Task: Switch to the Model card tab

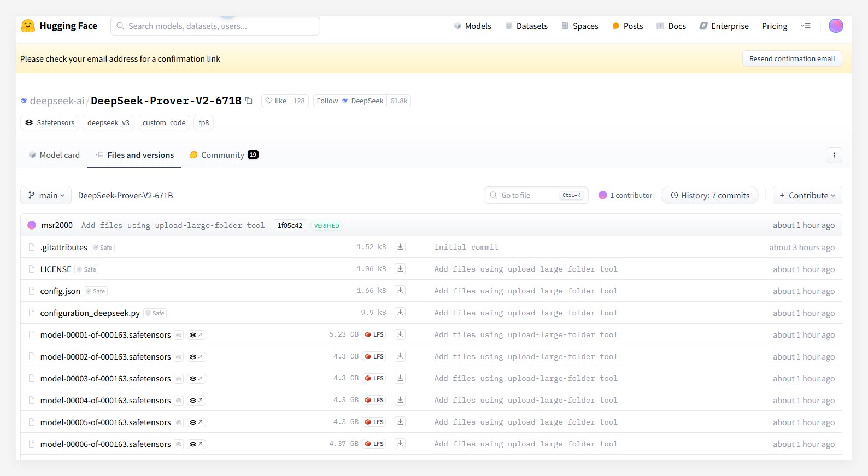Action: pos(54,155)
